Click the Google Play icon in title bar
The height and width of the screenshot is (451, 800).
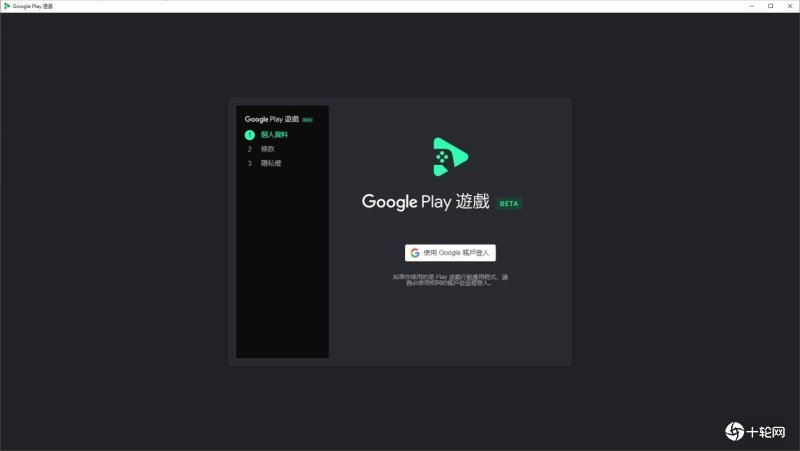click(x=7, y=6)
